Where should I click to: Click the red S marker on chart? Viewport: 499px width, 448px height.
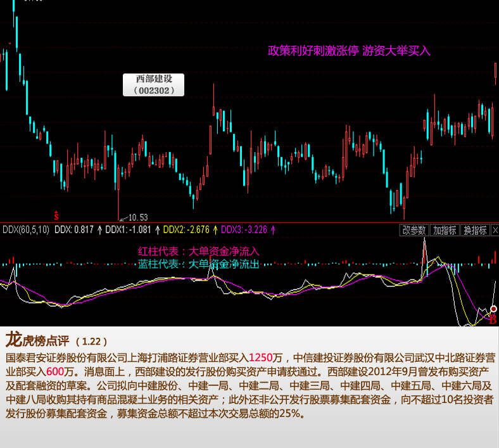56,215
